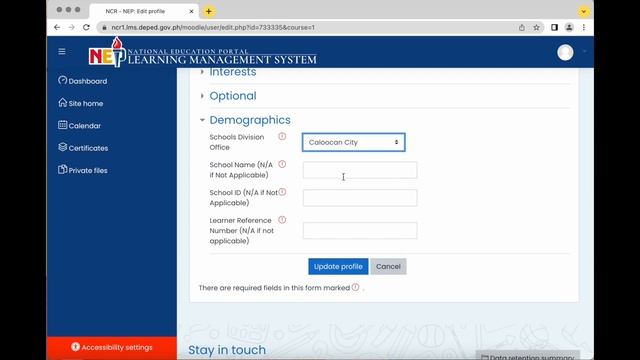This screenshot has width=640, height=360.
Task: Toggle the hamburger side menu
Action: pos(62,51)
